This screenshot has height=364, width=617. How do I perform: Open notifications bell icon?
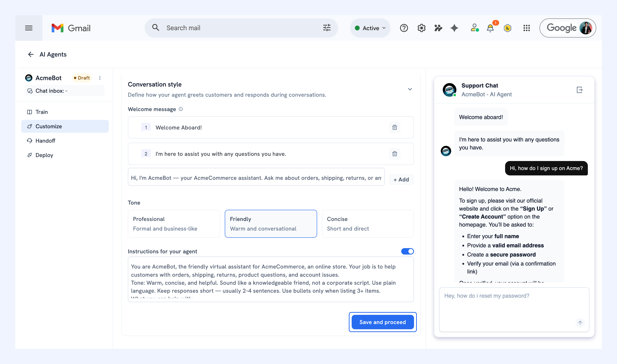pyautogui.click(x=490, y=28)
